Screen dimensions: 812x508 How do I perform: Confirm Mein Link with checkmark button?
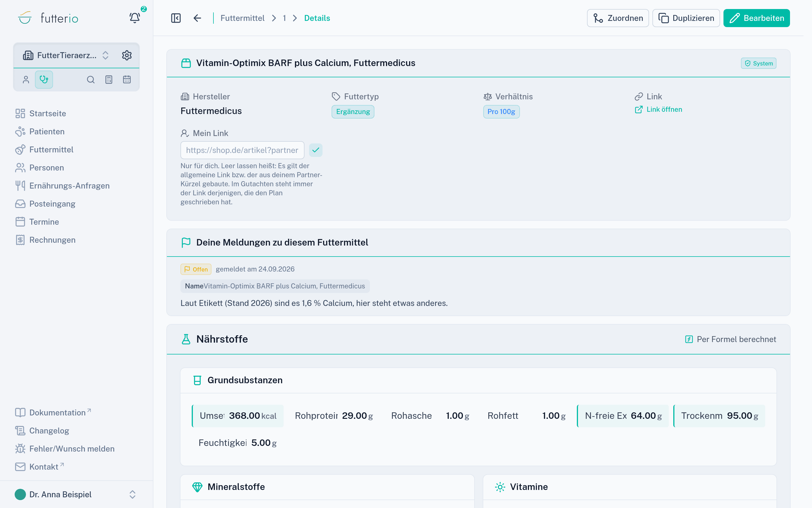(x=316, y=150)
